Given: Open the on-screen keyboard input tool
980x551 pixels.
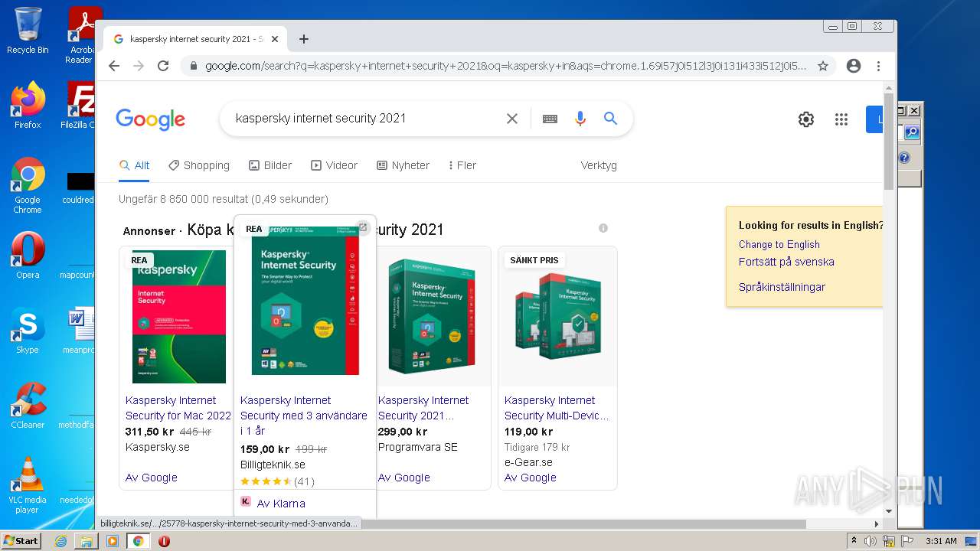Looking at the screenshot, I should click(x=550, y=119).
